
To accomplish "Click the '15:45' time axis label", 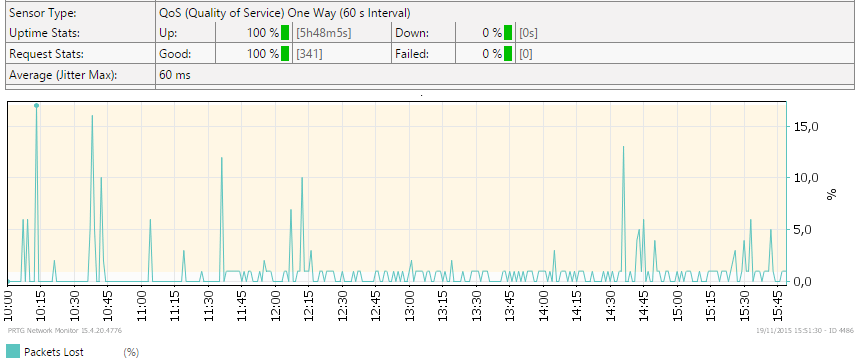I will pyautogui.click(x=778, y=307).
